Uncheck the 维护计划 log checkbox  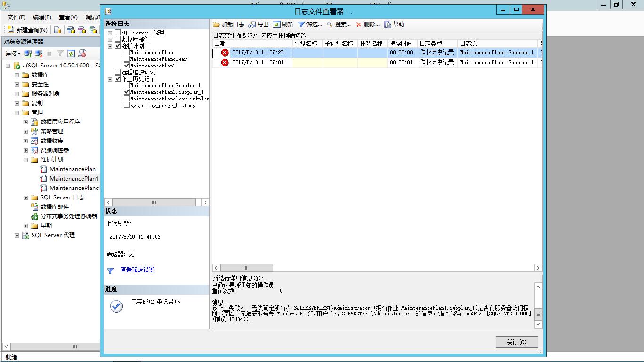(118, 46)
